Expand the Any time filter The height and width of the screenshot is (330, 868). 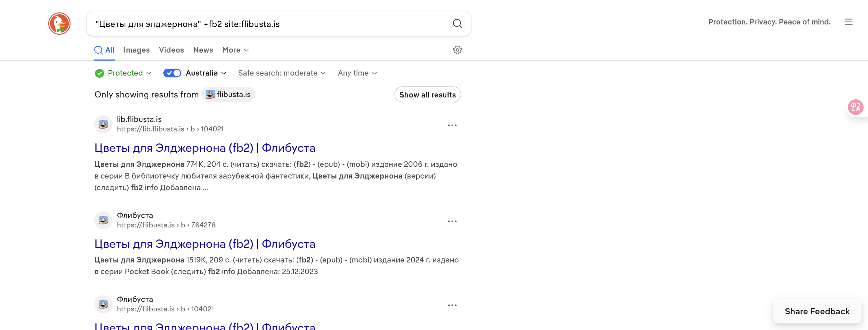[x=357, y=73]
